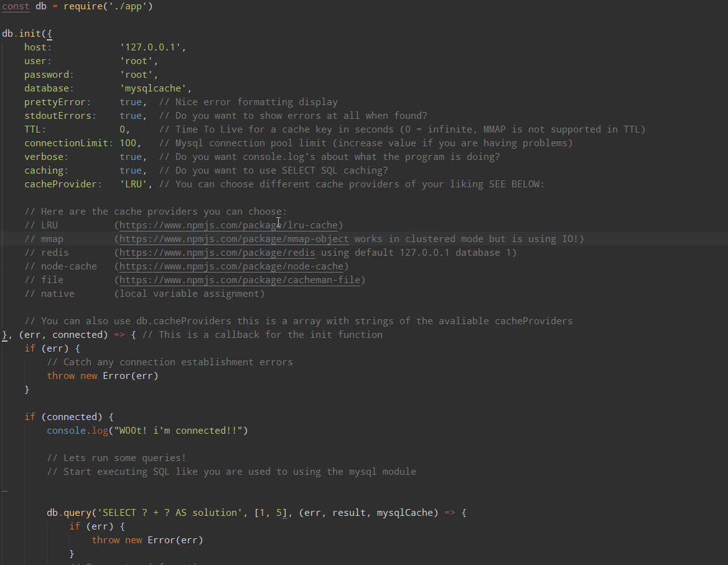Select the connectionLimit value 100
This screenshot has height=565, width=728.
point(128,143)
